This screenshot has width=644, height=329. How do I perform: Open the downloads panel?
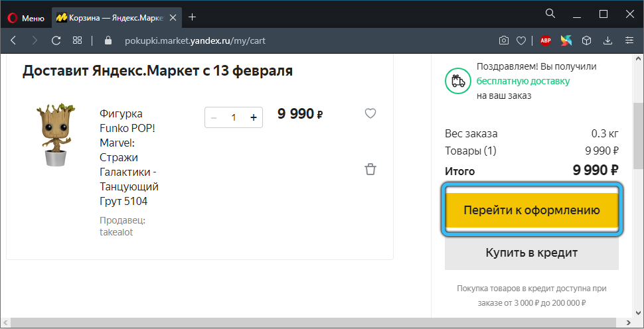coord(608,40)
